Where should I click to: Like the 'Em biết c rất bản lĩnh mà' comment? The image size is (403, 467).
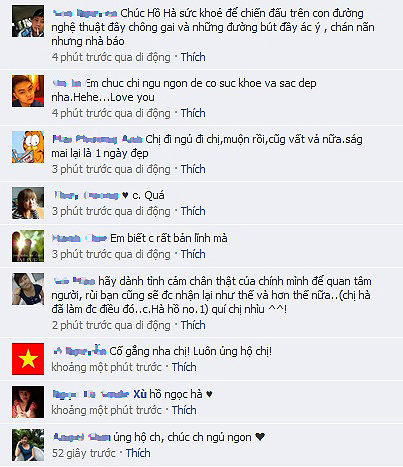tap(193, 254)
